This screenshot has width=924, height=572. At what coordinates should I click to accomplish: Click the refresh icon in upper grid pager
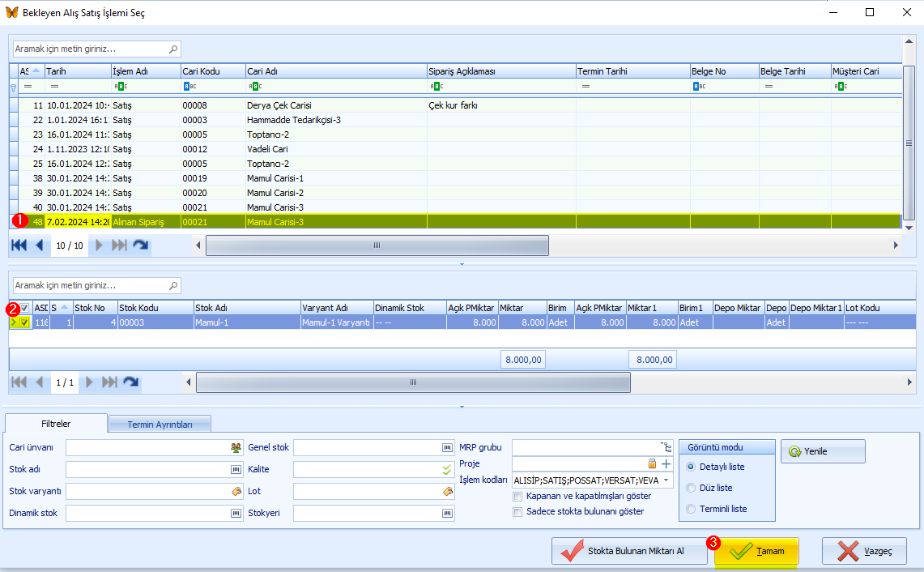[x=140, y=245]
